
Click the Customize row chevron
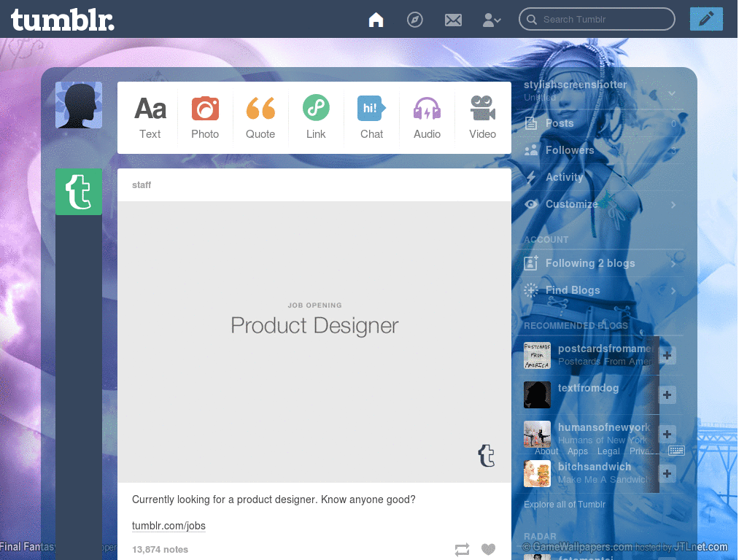coord(673,205)
